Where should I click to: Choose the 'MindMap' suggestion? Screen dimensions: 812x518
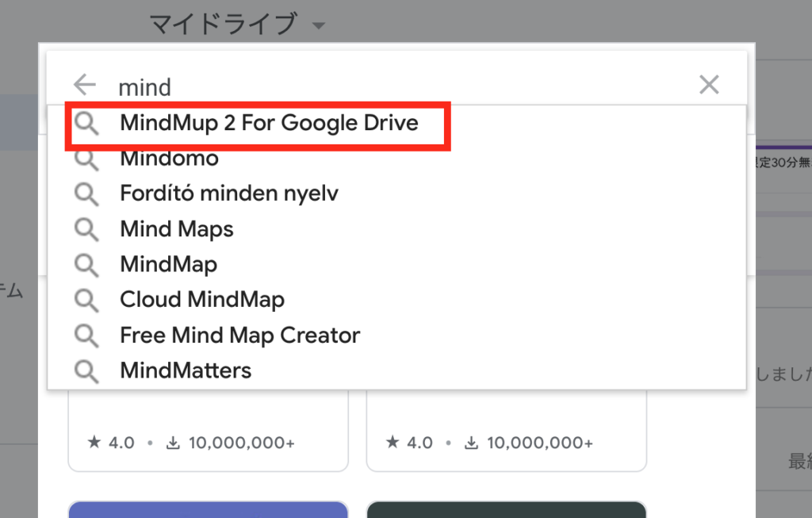(396, 264)
